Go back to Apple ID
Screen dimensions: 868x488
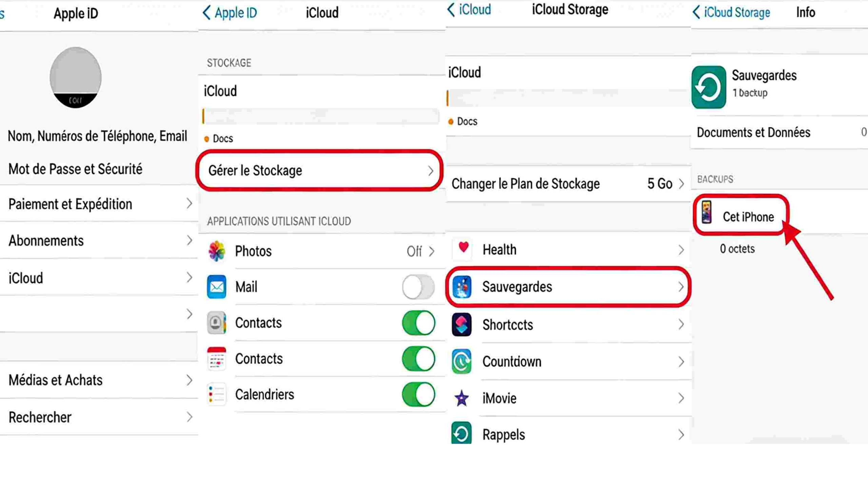(230, 13)
